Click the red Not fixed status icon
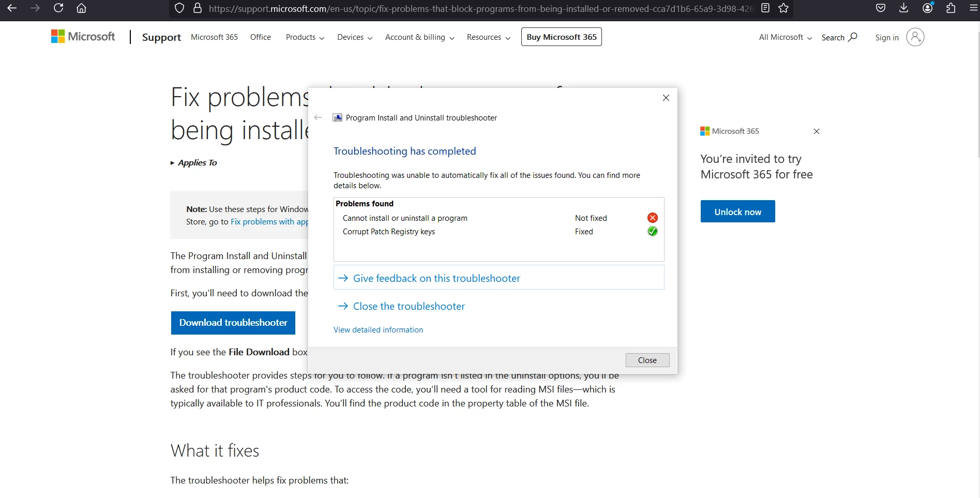Image resolution: width=980 pixels, height=498 pixels. coord(652,218)
